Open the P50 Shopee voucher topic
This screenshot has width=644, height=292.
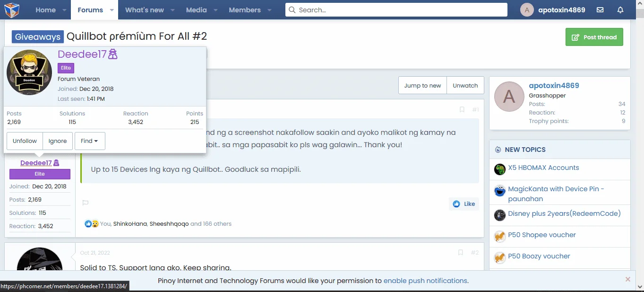point(542,235)
